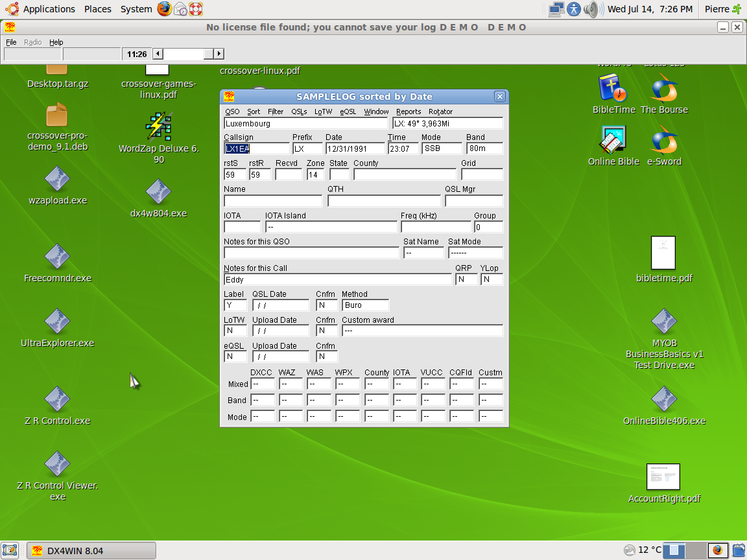This screenshot has height=560, width=747.
Task: Click the BibleTime desktop icon
Action: pos(613,87)
